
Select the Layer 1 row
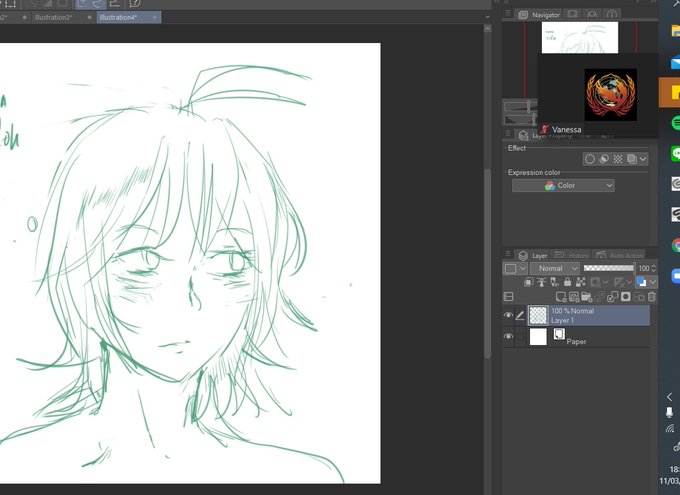point(588,315)
